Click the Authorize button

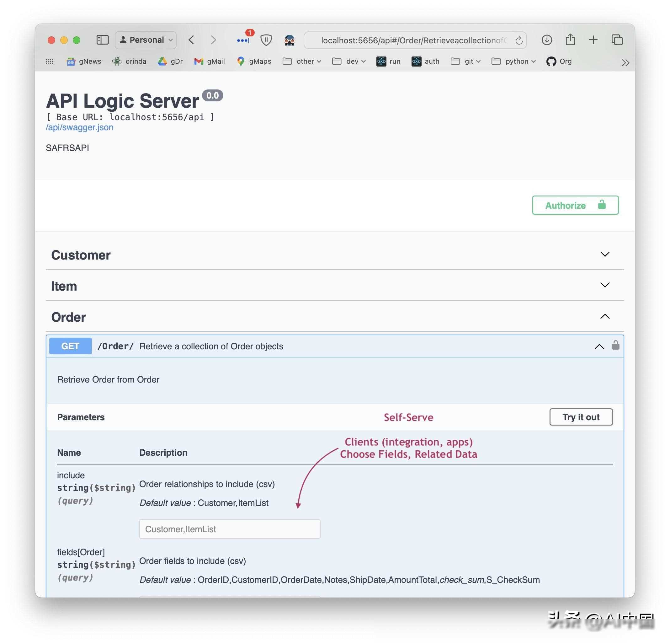(575, 205)
